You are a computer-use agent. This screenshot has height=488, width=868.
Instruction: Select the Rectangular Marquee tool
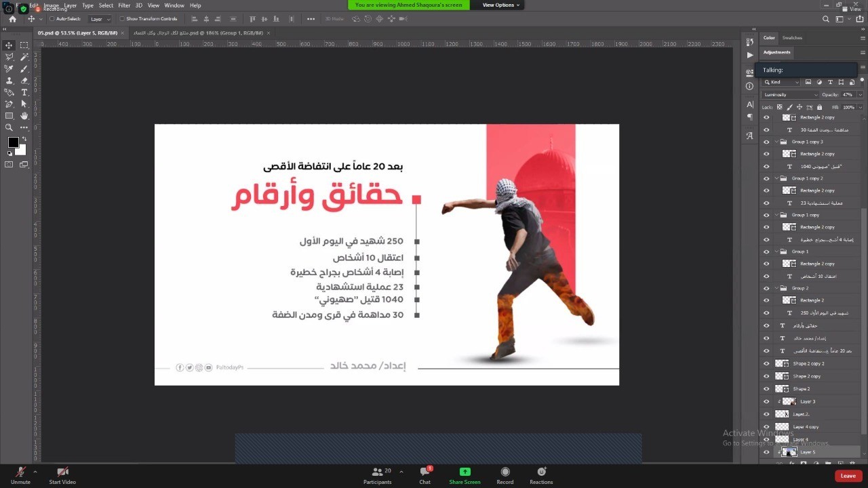(x=24, y=45)
